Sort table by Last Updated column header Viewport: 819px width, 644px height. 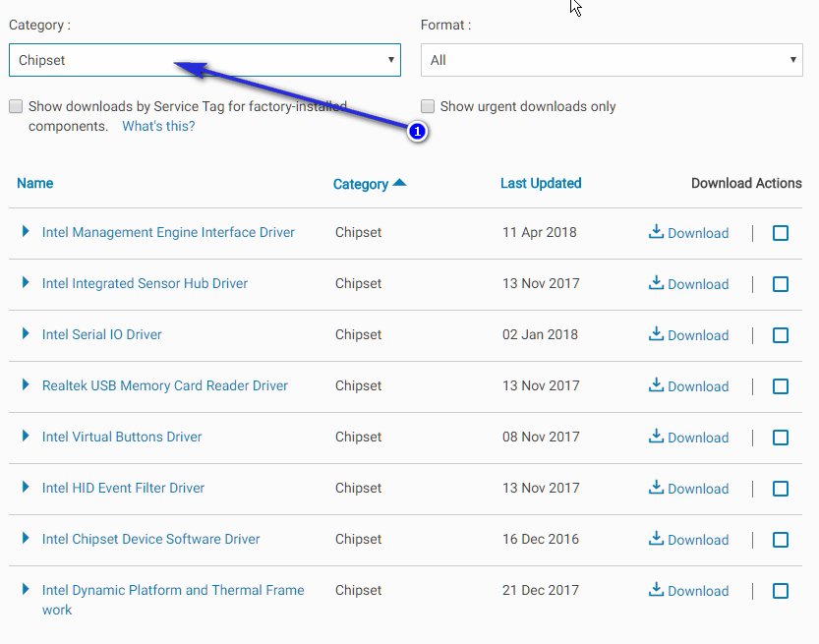coord(541,183)
